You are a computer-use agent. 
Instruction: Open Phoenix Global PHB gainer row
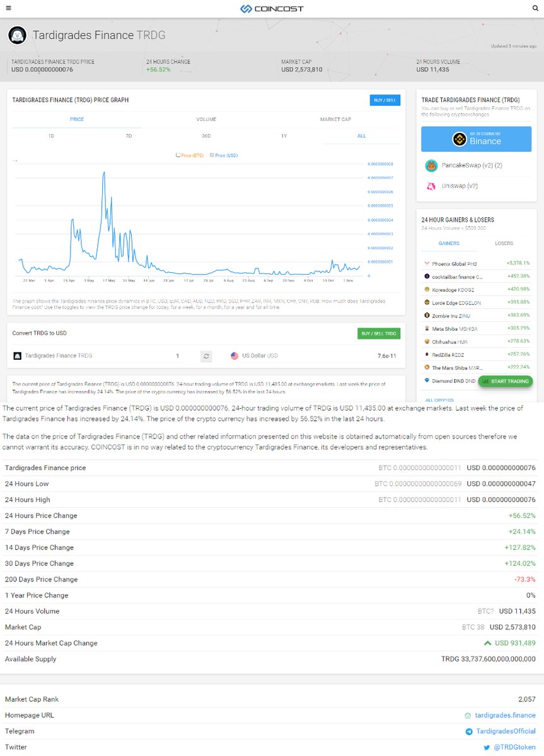pos(477,263)
